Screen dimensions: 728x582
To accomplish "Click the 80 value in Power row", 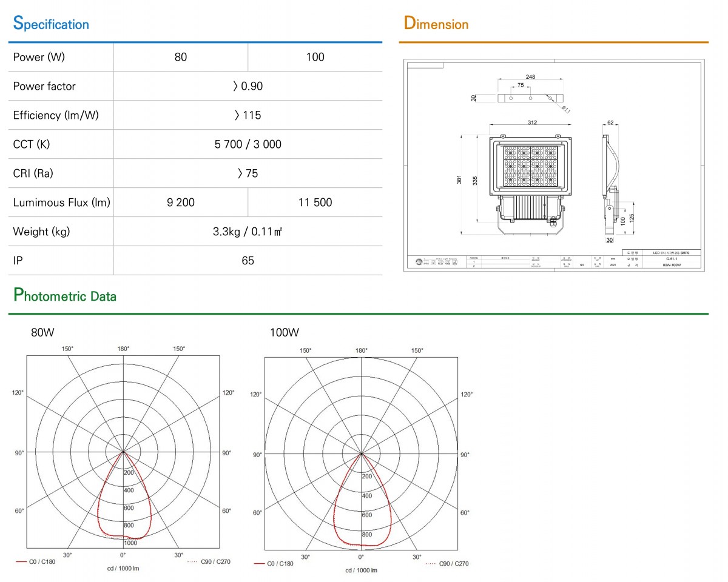I will point(181,57).
